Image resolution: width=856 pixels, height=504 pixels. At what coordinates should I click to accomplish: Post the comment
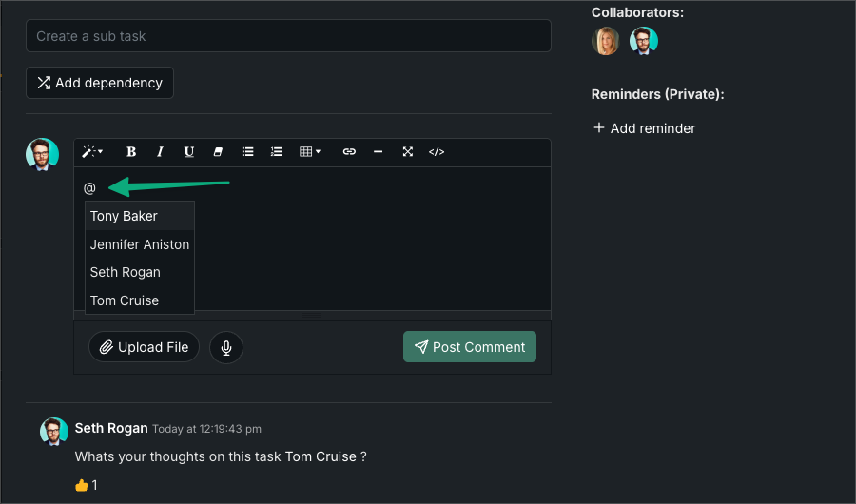pyautogui.click(x=470, y=347)
